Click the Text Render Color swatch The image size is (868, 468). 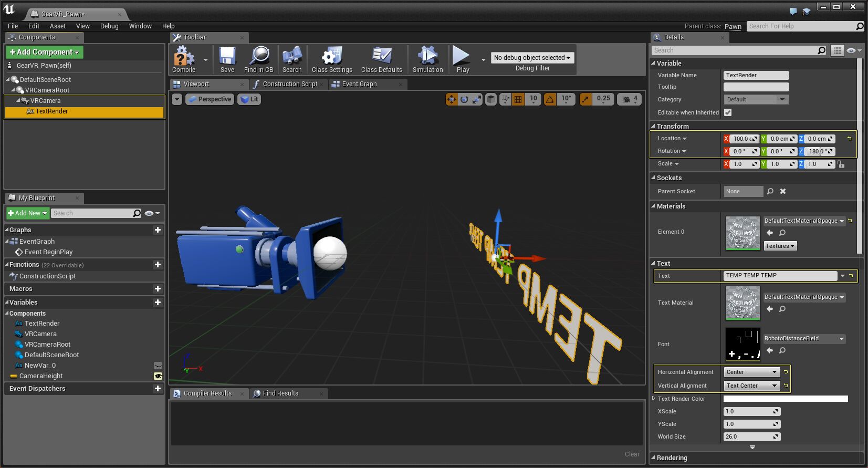786,399
